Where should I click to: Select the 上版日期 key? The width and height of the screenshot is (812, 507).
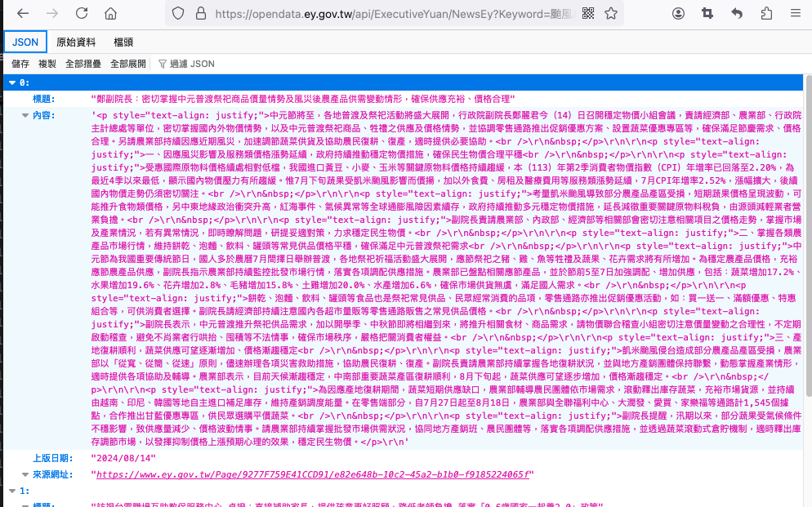coord(53,458)
